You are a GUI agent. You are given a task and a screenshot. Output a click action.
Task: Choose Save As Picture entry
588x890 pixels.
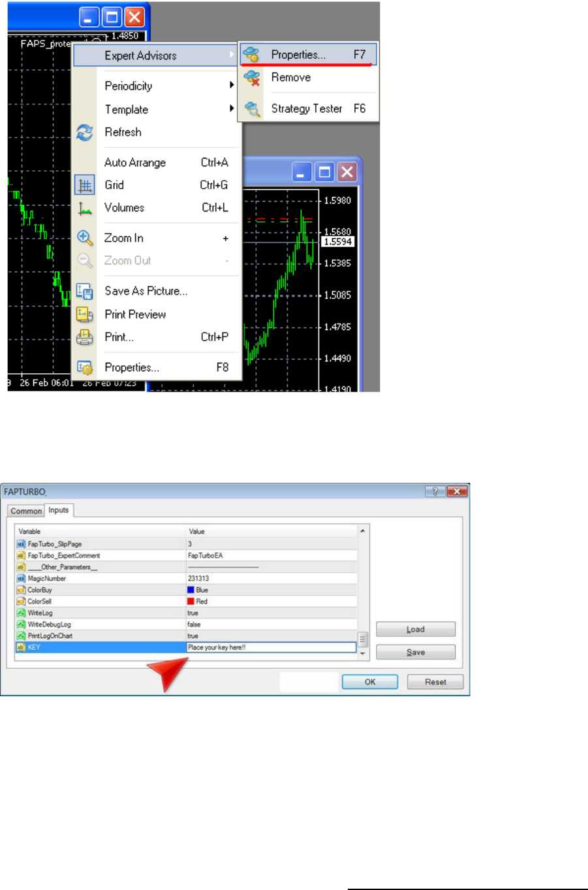tap(146, 292)
